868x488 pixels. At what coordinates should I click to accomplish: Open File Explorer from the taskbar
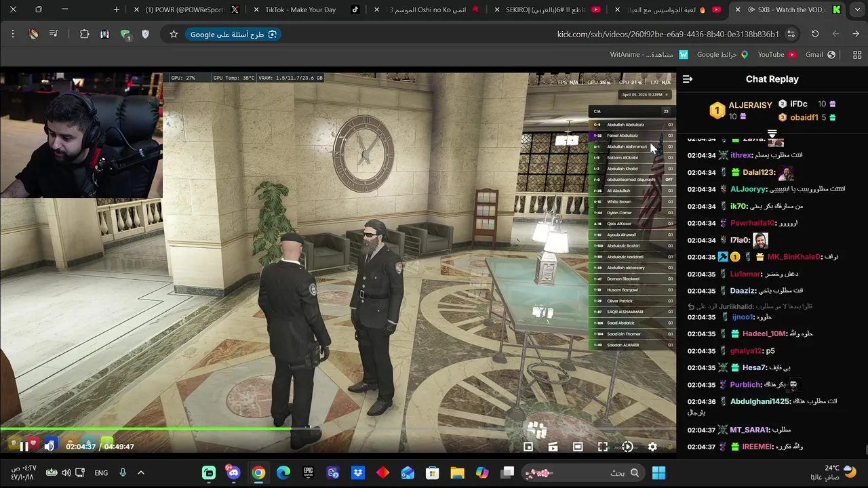point(457,472)
